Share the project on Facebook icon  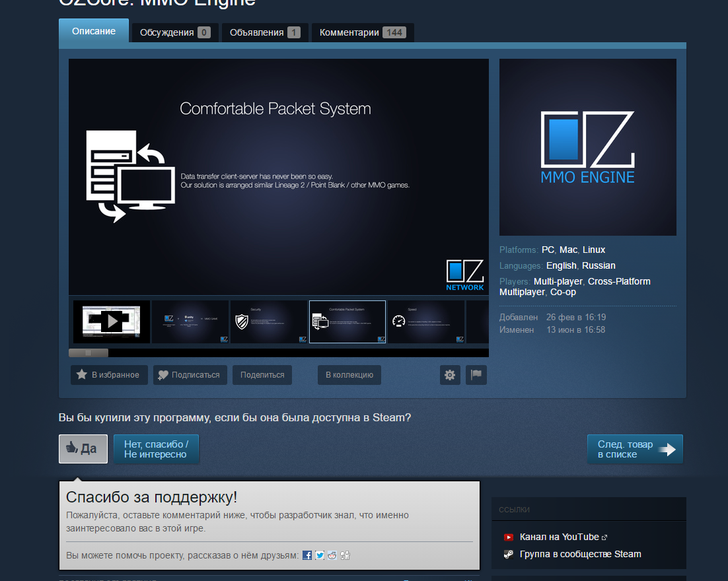click(x=307, y=555)
